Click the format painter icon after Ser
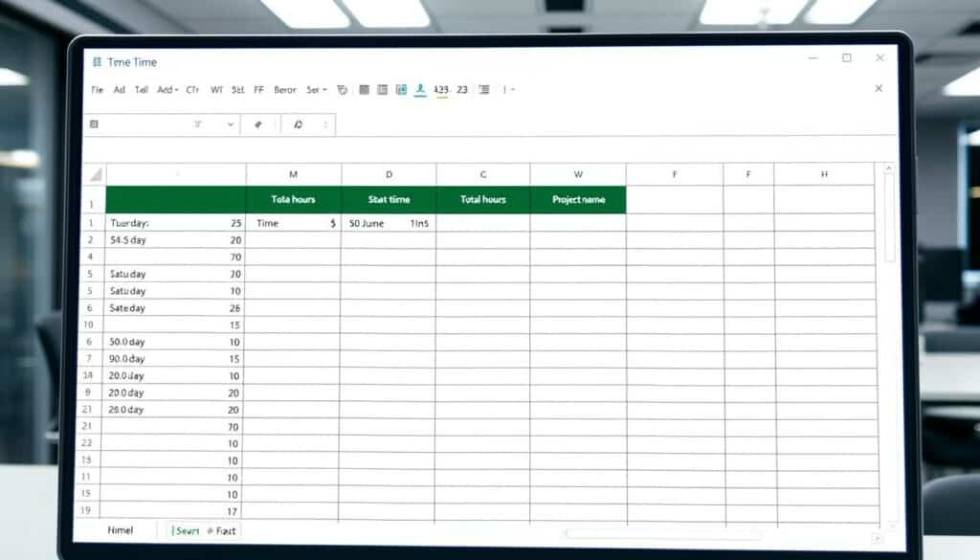Image resolution: width=980 pixels, height=560 pixels. point(343,90)
